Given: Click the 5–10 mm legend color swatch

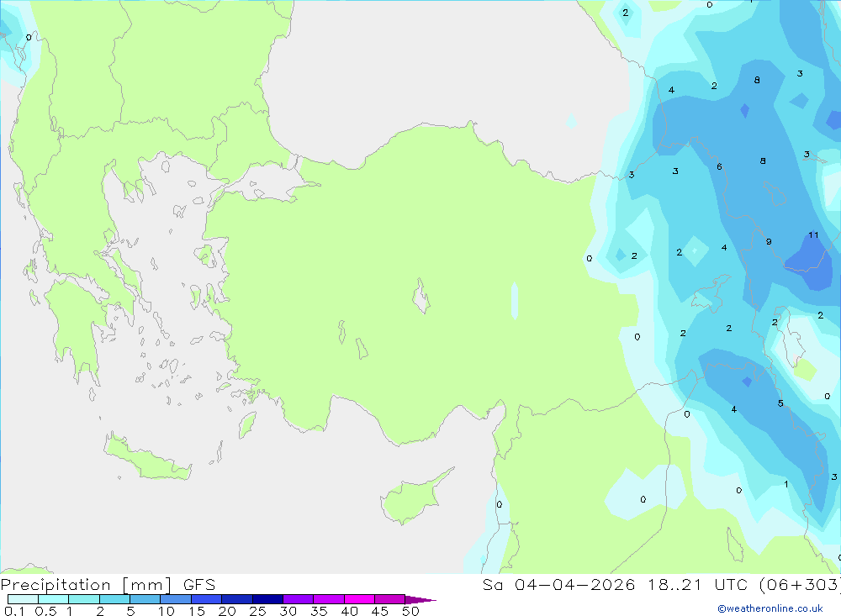Looking at the screenshot, I should click(145, 599).
